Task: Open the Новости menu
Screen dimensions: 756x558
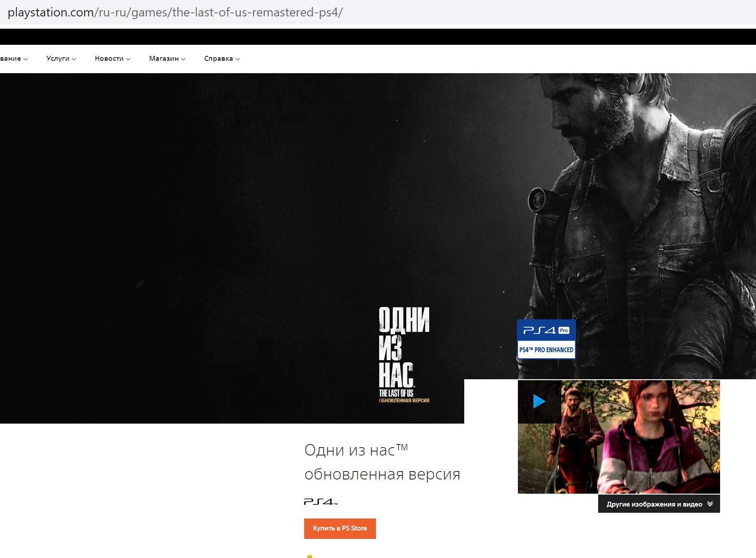Action: (113, 59)
